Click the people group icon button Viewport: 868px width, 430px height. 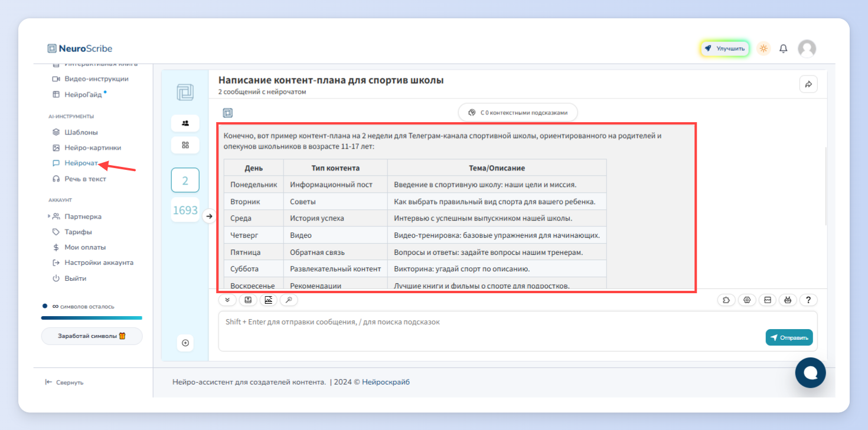coord(185,123)
